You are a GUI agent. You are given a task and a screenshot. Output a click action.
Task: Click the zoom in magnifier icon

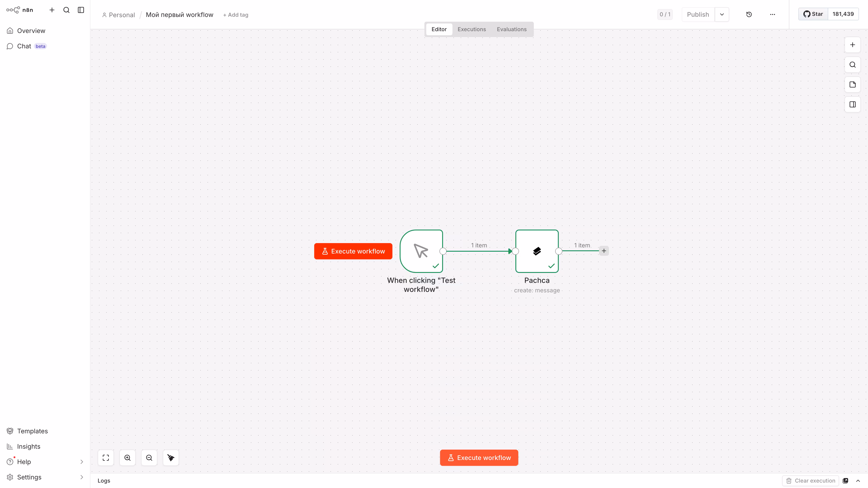(x=127, y=458)
